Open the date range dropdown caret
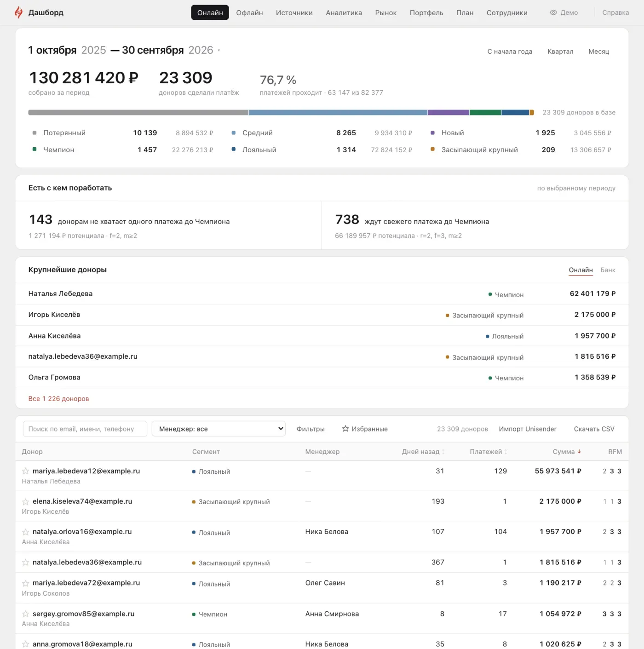 click(219, 51)
